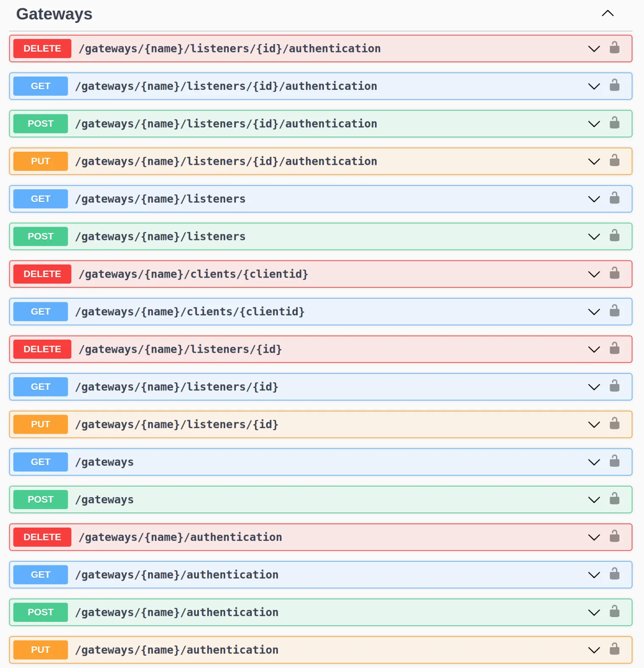Click the lock icon for POST /gateways/{name}/listeners
The width and height of the screenshot is (644, 668).
point(614,236)
